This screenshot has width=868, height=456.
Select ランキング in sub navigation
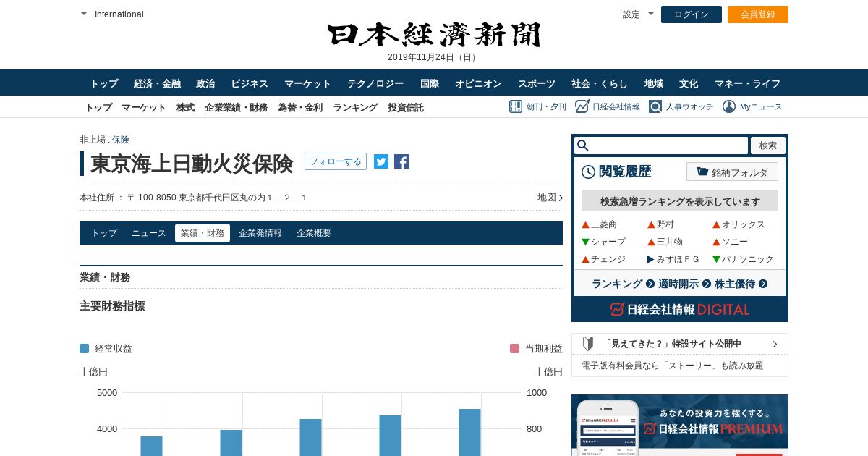tap(355, 107)
